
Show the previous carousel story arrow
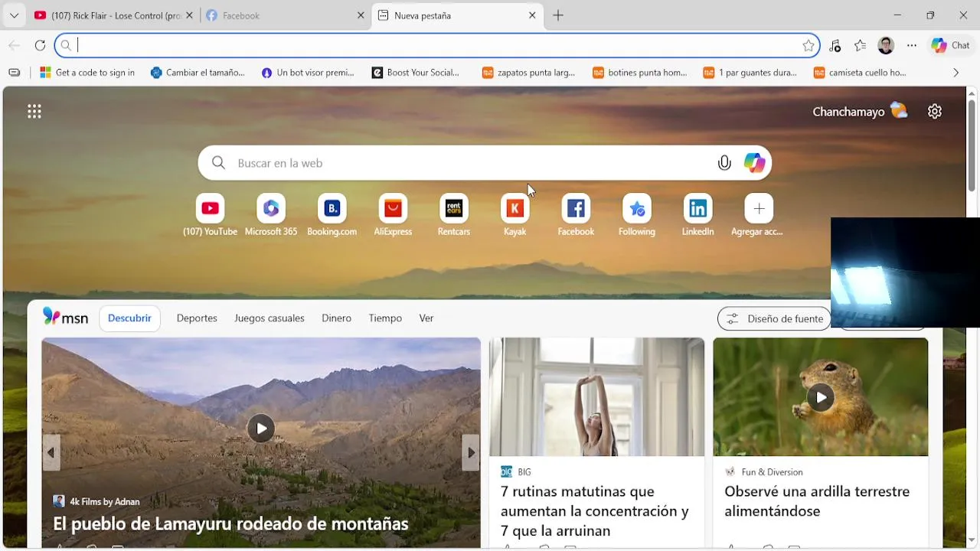51,452
